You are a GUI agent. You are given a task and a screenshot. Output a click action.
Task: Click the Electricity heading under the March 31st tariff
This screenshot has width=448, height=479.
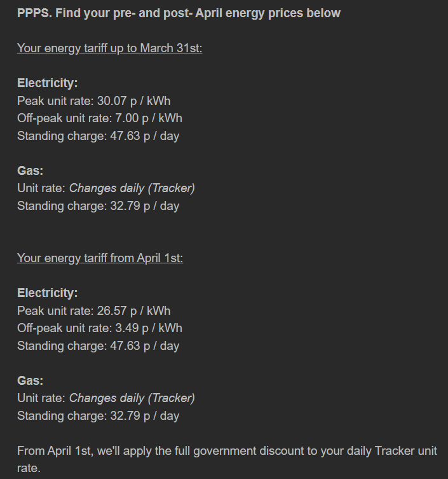tap(48, 83)
